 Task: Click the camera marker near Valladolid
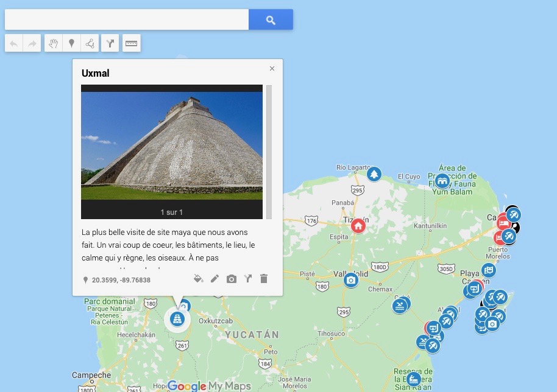pyautogui.click(x=351, y=280)
